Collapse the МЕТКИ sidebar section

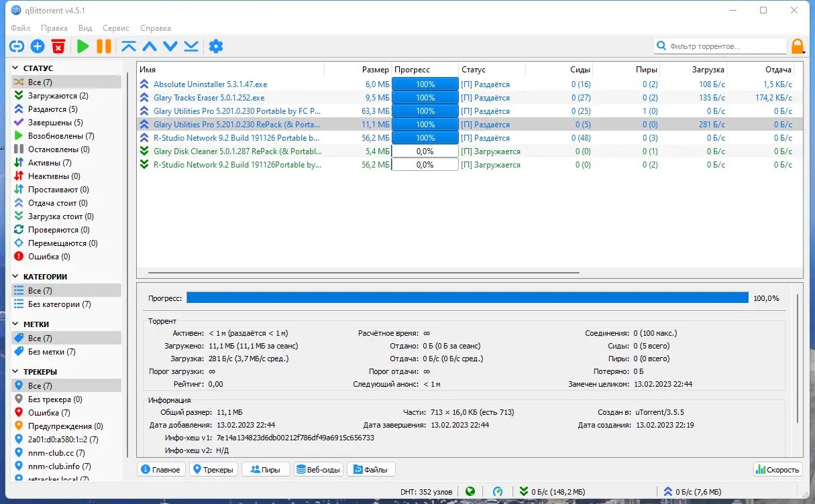pos(17,324)
